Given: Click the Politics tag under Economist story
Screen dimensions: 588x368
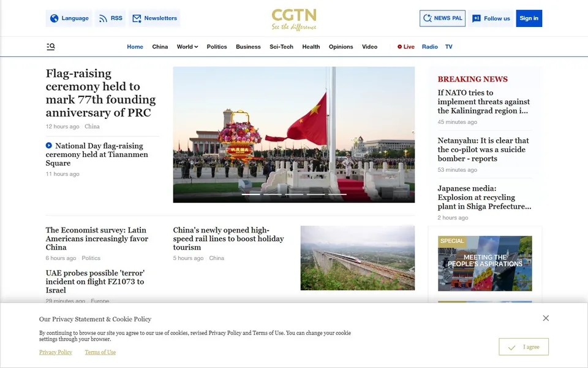Looking at the screenshot, I should [91, 258].
